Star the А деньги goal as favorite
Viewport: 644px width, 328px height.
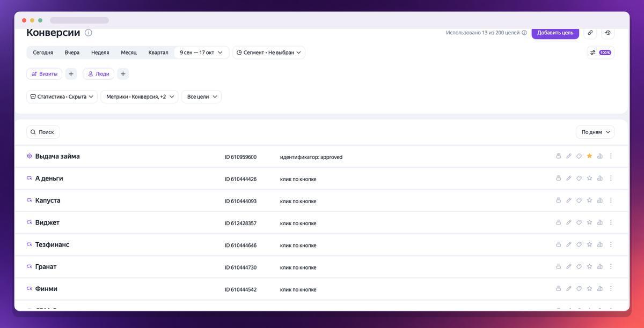589,178
